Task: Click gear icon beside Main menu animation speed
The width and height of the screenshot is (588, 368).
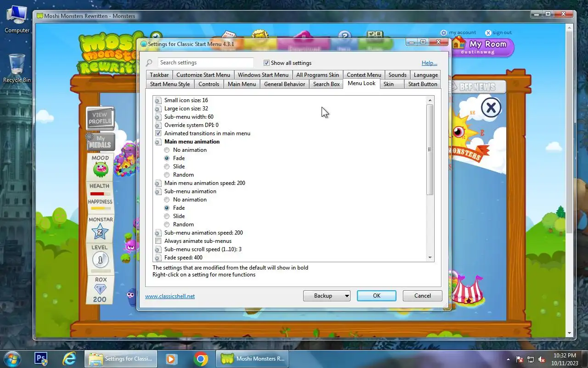Action: 158,183
